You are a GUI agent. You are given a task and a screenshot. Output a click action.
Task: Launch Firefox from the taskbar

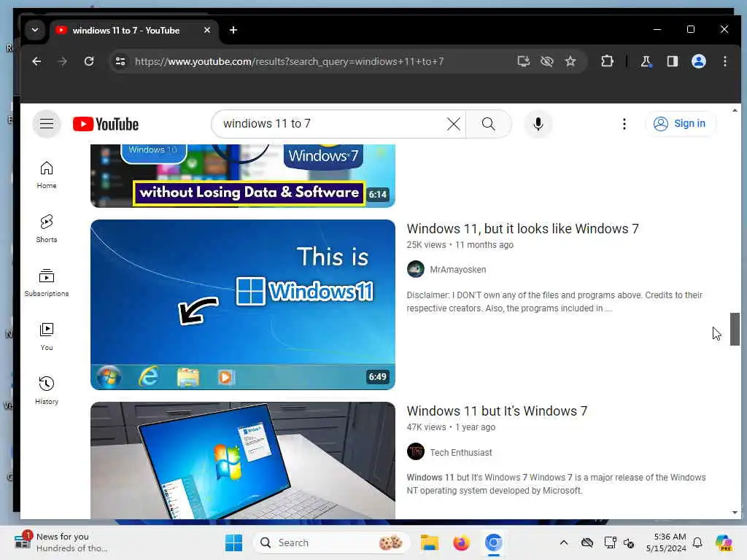click(461, 542)
